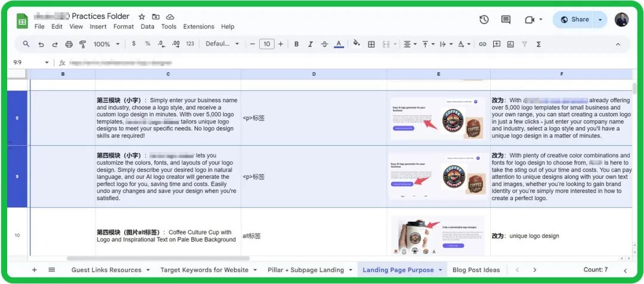
Task: Star this spreadsheet document
Action: (141, 17)
